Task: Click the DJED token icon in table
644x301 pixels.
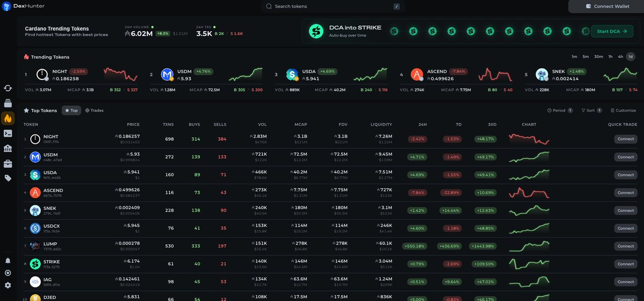Action: (35, 298)
